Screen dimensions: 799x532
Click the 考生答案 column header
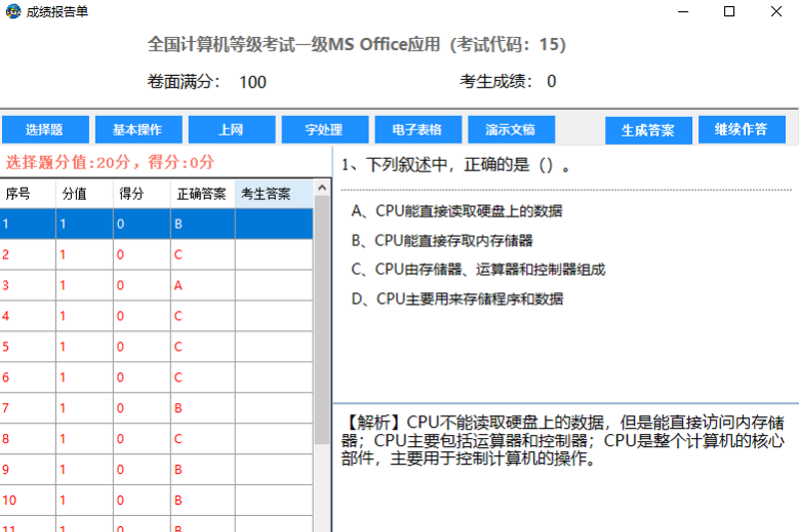(x=274, y=194)
